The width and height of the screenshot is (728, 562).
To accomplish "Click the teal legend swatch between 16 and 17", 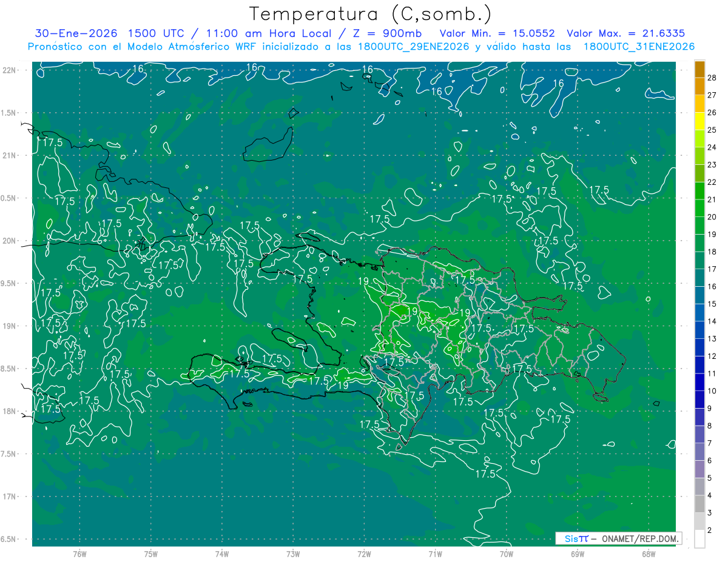I will [699, 278].
